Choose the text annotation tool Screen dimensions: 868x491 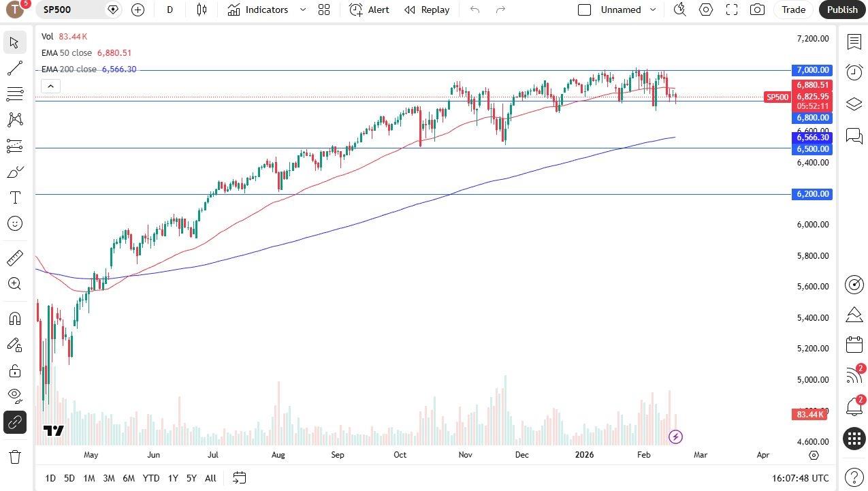coord(14,197)
